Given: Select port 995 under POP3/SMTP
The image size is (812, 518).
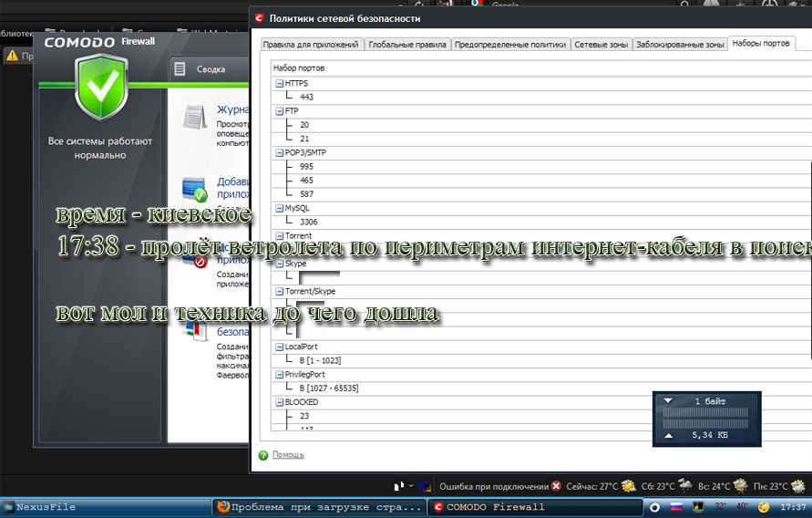Looking at the screenshot, I should (306, 167).
